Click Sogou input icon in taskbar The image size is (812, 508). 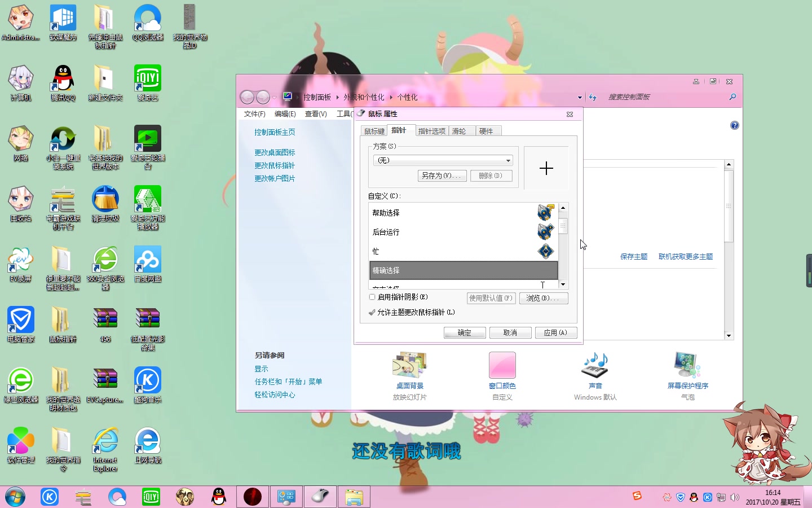(x=637, y=496)
